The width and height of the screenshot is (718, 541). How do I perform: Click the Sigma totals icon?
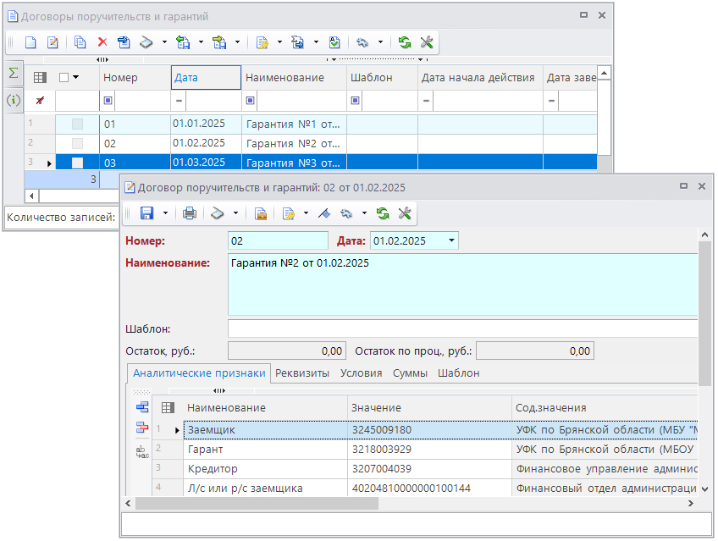13,74
